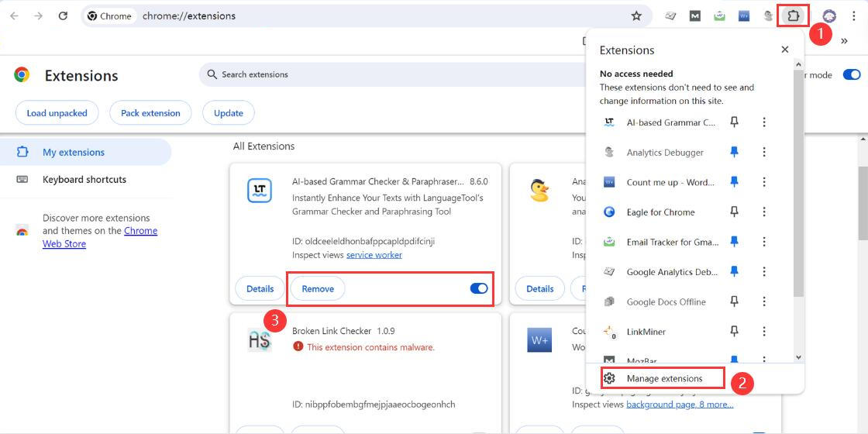Click the Count me up toolbar icon
The image size is (868, 434).
[743, 16]
